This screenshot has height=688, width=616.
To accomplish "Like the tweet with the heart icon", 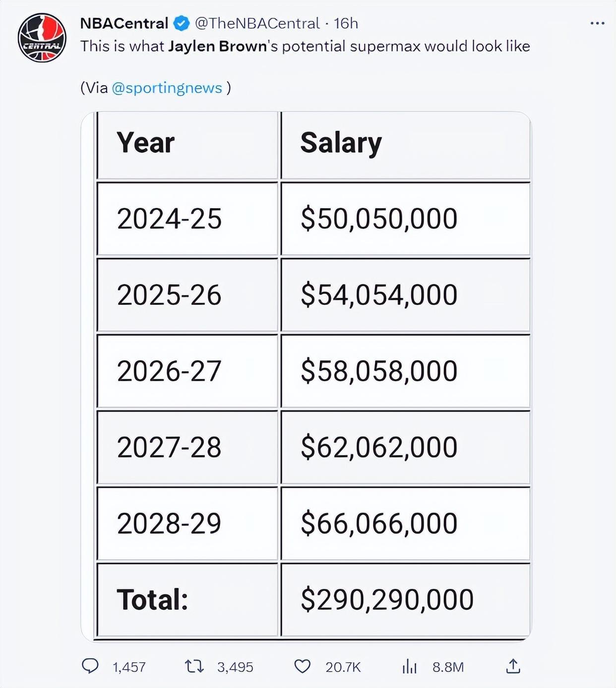I will click(x=302, y=666).
